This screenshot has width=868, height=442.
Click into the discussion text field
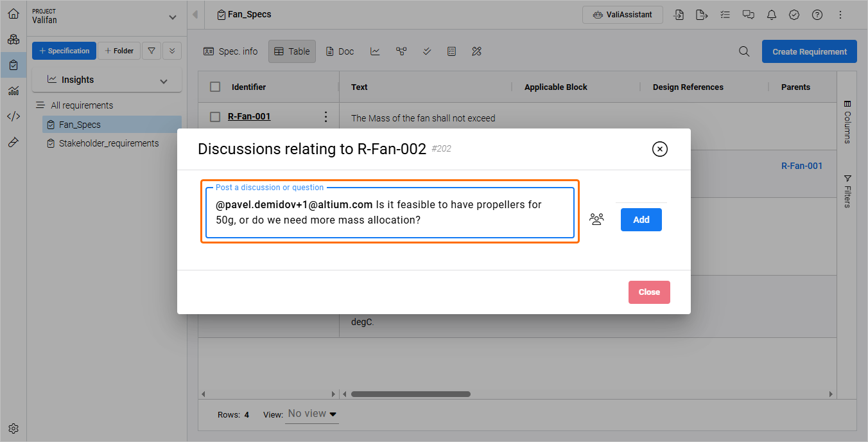[x=390, y=213]
